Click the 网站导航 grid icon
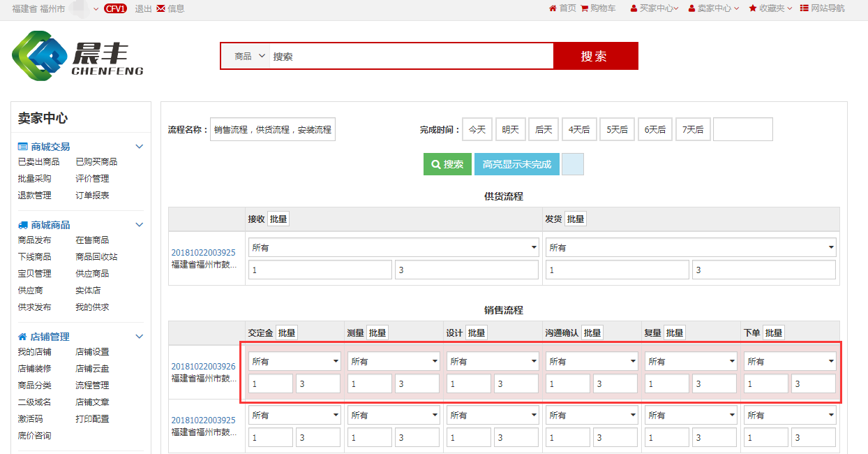Image resolution: width=868 pixels, height=454 pixels. pyautogui.click(x=804, y=8)
